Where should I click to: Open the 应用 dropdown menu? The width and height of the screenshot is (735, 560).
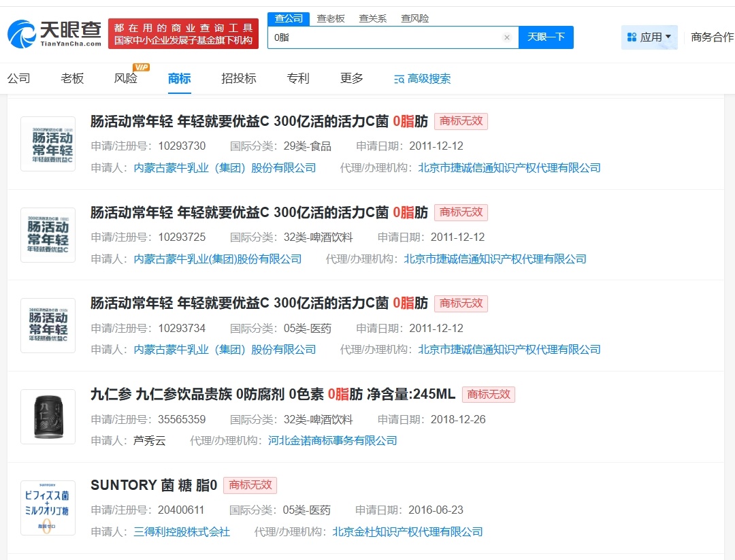pyautogui.click(x=649, y=37)
